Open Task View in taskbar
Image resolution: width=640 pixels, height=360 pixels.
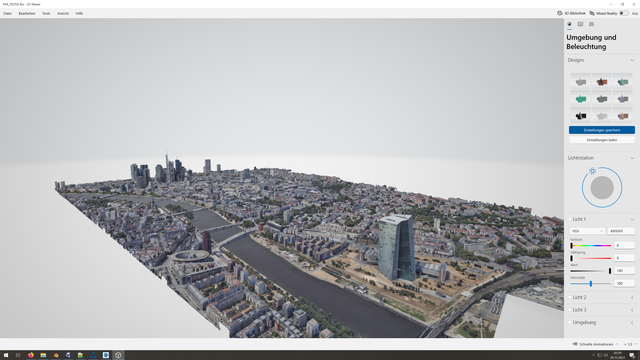pos(18,355)
